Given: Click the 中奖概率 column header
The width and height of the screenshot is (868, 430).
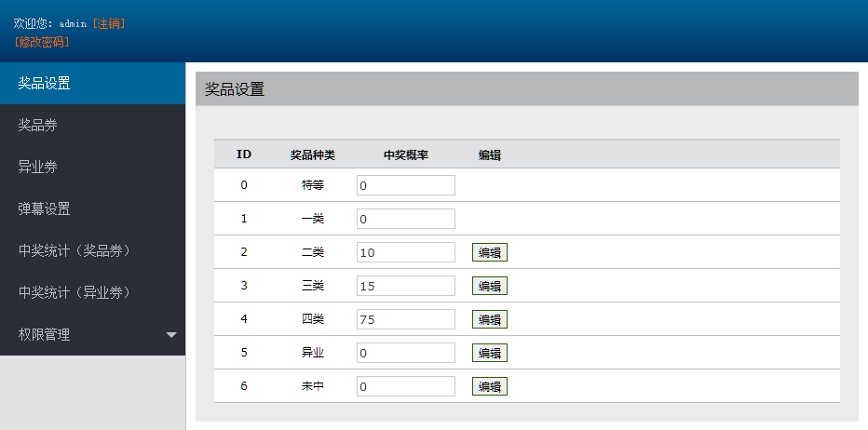Looking at the screenshot, I should pos(406,155).
